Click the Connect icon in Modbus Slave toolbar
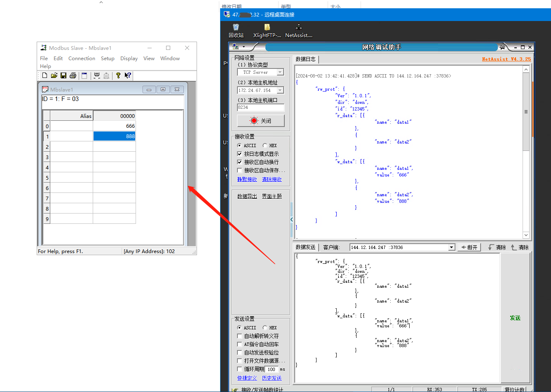This screenshot has width=551, height=392. pyautogui.click(x=97, y=75)
